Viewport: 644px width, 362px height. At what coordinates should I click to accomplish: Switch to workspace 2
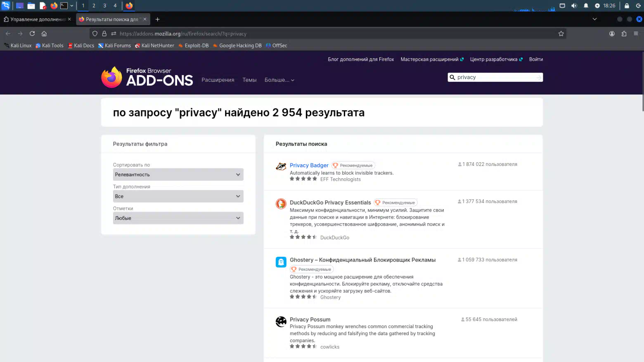94,6
